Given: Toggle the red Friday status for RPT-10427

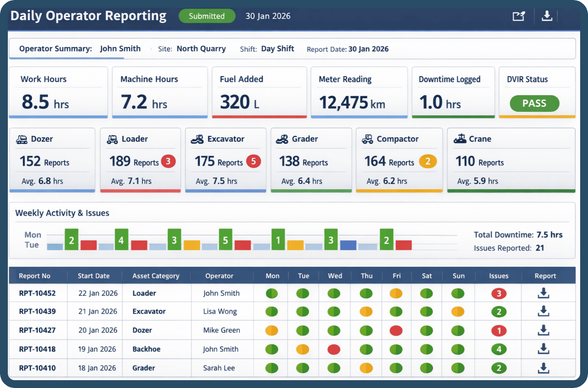Looking at the screenshot, I should pyautogui.click(x=397, y=330).
